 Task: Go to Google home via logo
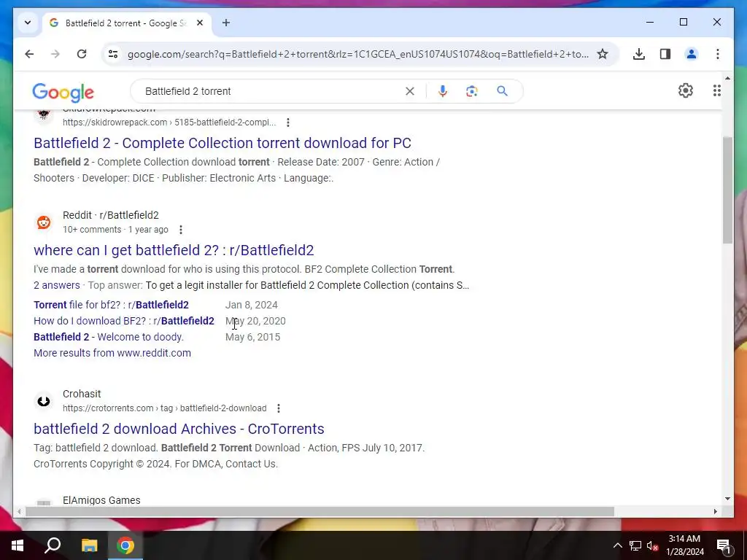coord(63,92)
